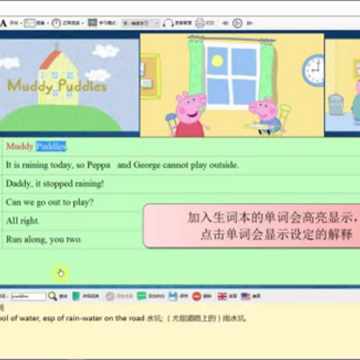Click the green speech bubble icon
The height and width of the screenshot is (360, 360).
coord(142,296)
